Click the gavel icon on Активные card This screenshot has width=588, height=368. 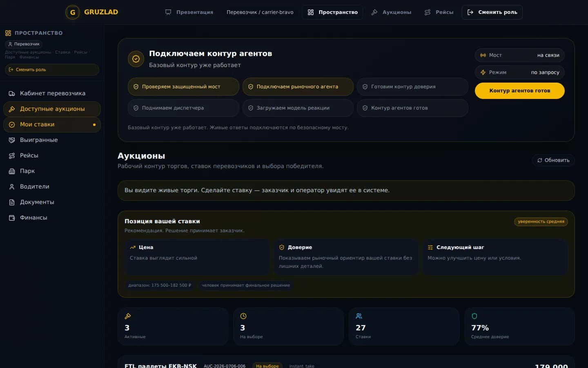point(128,316)
